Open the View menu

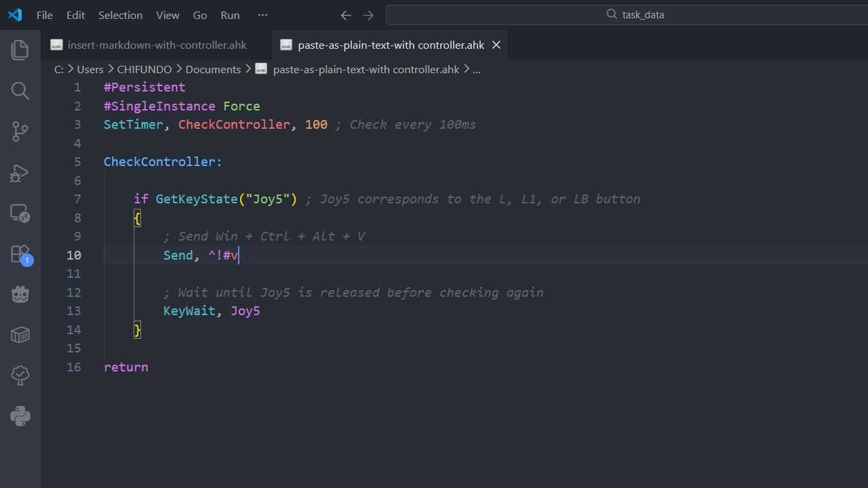167,15
